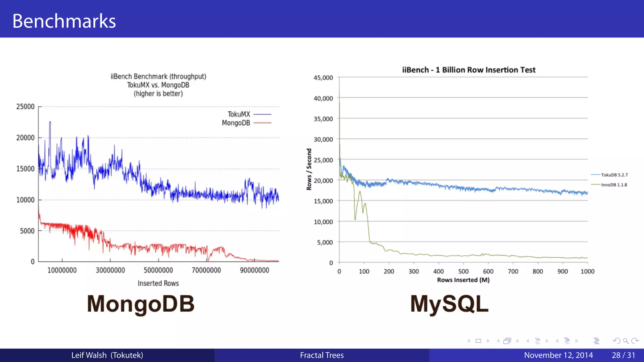Click the frame (stacked slides) navigation icon
Screen dimensions: 644x362
click(507, 341)
